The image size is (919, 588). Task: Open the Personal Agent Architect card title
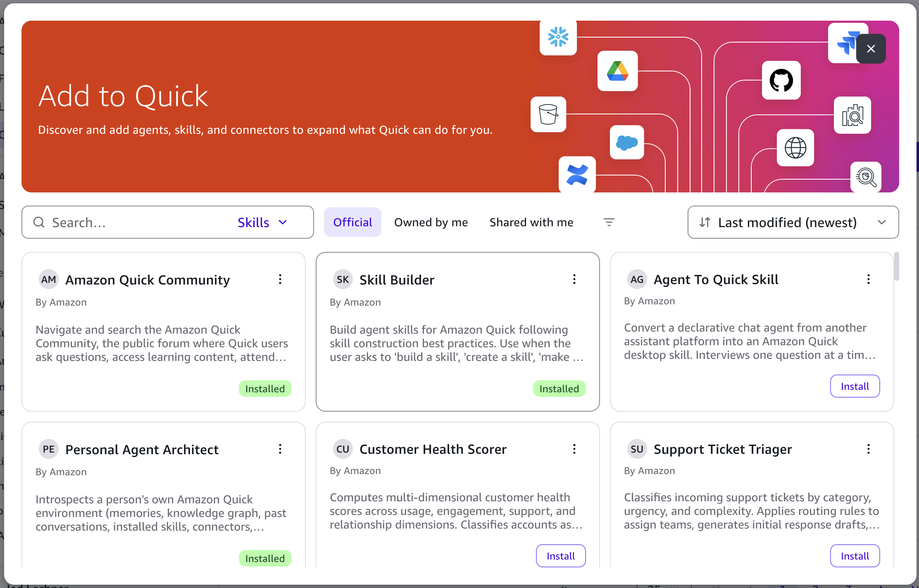click(x=142, y=450)
